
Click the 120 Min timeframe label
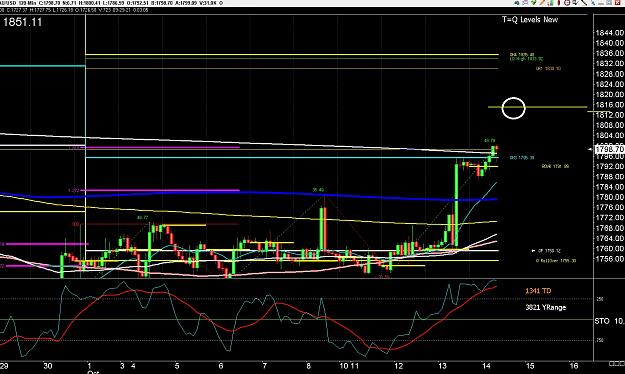(x=28, y=3)
